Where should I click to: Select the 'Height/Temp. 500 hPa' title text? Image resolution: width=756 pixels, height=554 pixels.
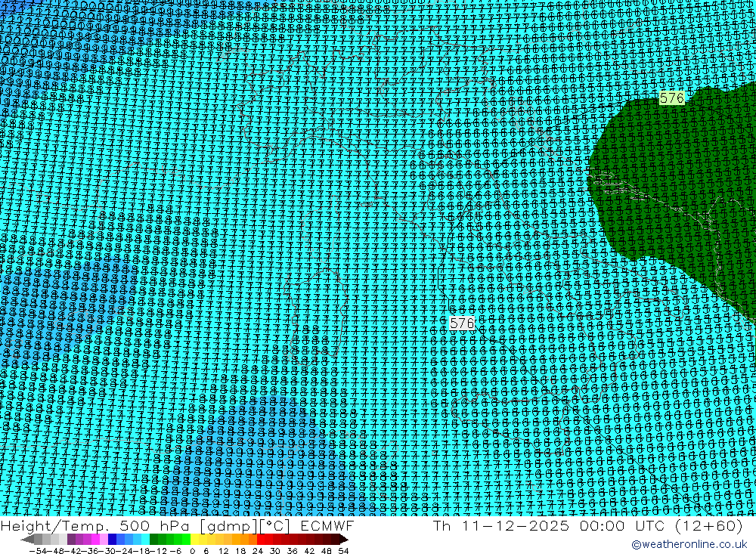click(95, 526)
